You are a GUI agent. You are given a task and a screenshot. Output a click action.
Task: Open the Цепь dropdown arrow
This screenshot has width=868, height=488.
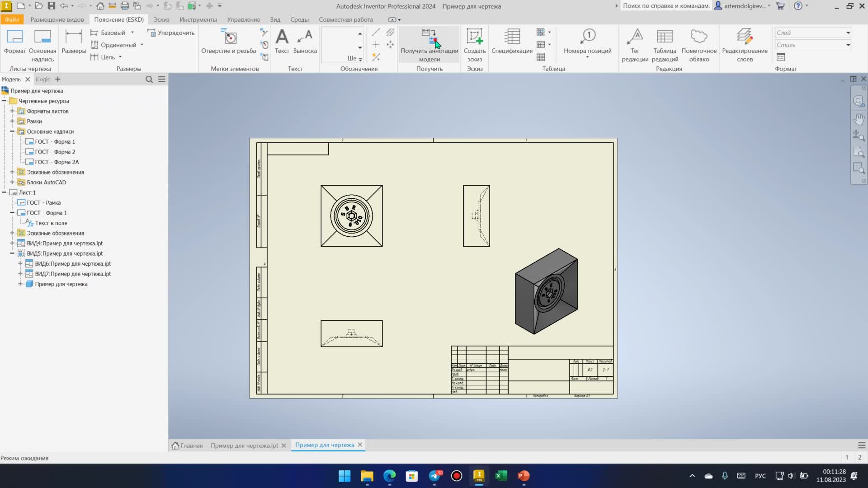120,57
